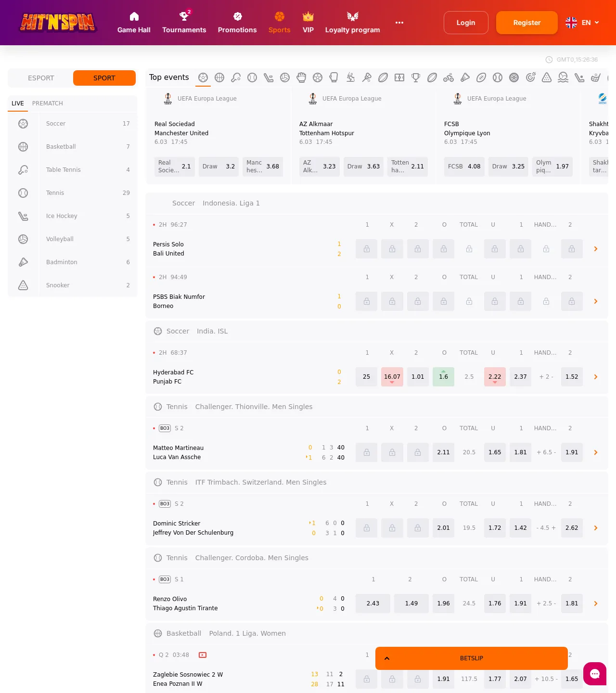Viewport: 616px width, 693px height.
Task: Open the Promotions section
Action: click(237, 23)
